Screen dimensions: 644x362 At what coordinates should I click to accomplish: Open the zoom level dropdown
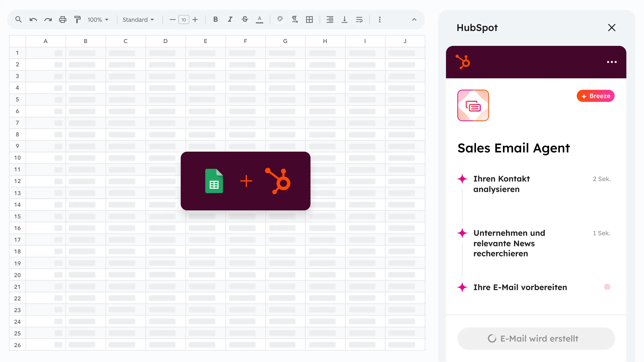pos(98,20)
